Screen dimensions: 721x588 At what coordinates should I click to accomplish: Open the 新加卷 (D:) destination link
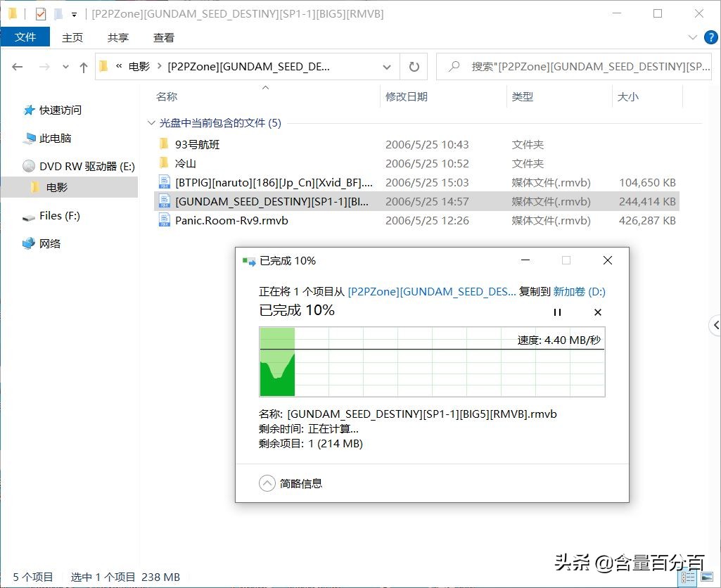[x=579, y=291]
